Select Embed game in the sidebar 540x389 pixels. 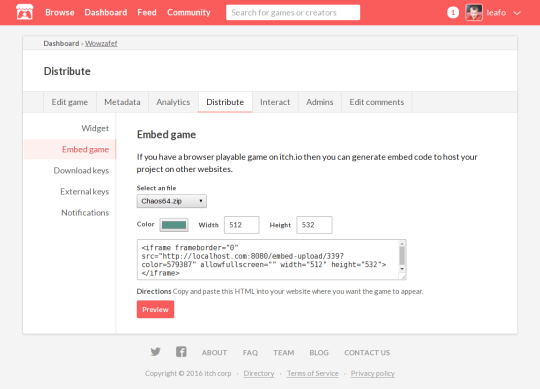click(70, 149)
